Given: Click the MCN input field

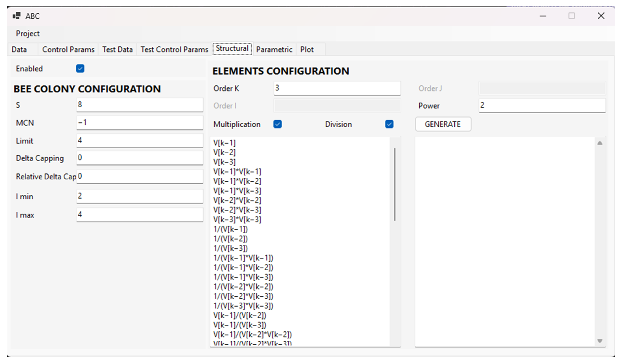Looking at the screenshot, I should (140, 123).
